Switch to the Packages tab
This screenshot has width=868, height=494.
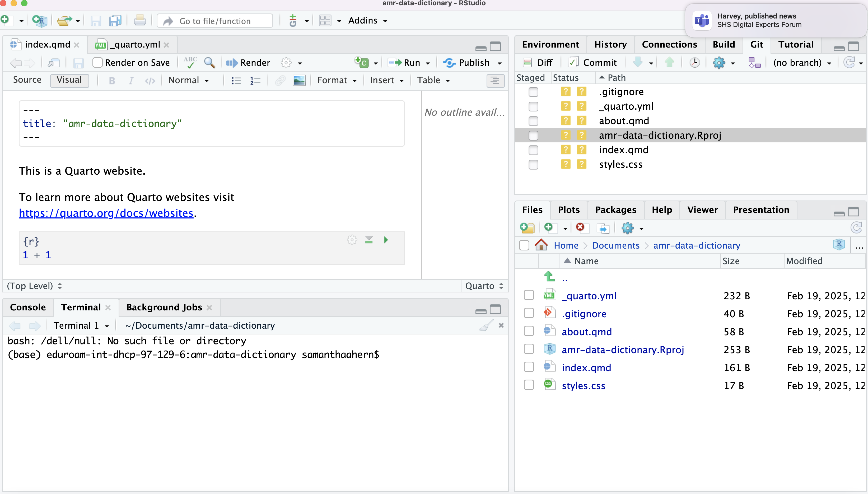click(x=616, y=210)
